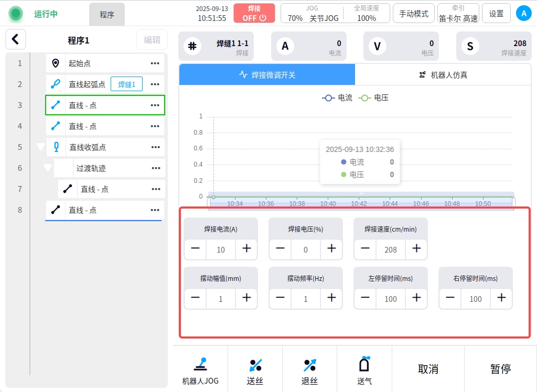Open the weld seam # icon
Screen dimensions: 537x392
point(192,46)
